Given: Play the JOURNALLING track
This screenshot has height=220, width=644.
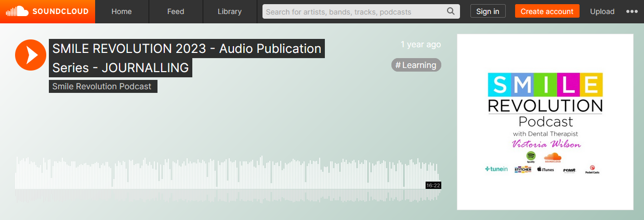Looking at the screenshot, I should 31,54.
